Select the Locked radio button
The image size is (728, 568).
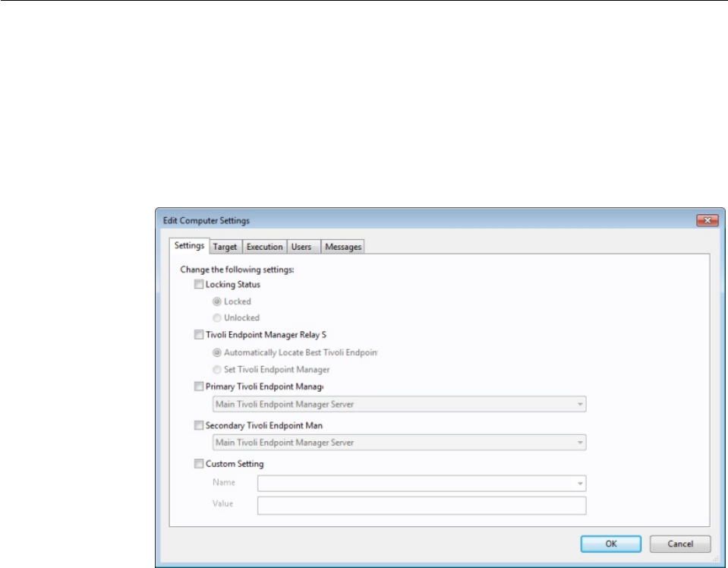pyautogui.click(x=217, y=301)
